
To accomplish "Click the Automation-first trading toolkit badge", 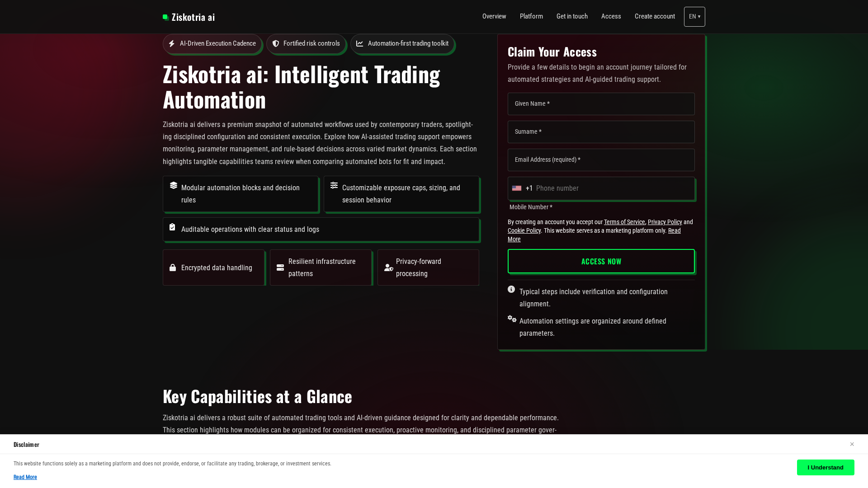I will tap(402, 44).
